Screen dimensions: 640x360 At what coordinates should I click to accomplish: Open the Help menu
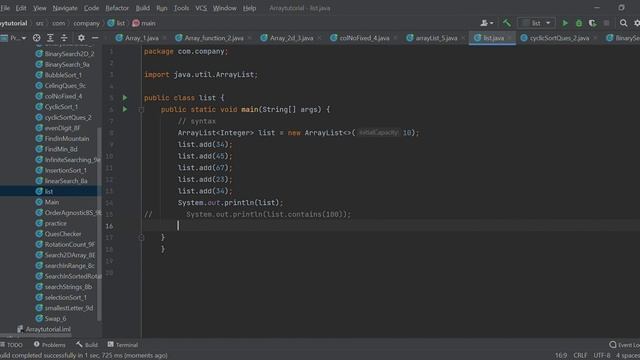pyautogui.click(x=249, y=8)
